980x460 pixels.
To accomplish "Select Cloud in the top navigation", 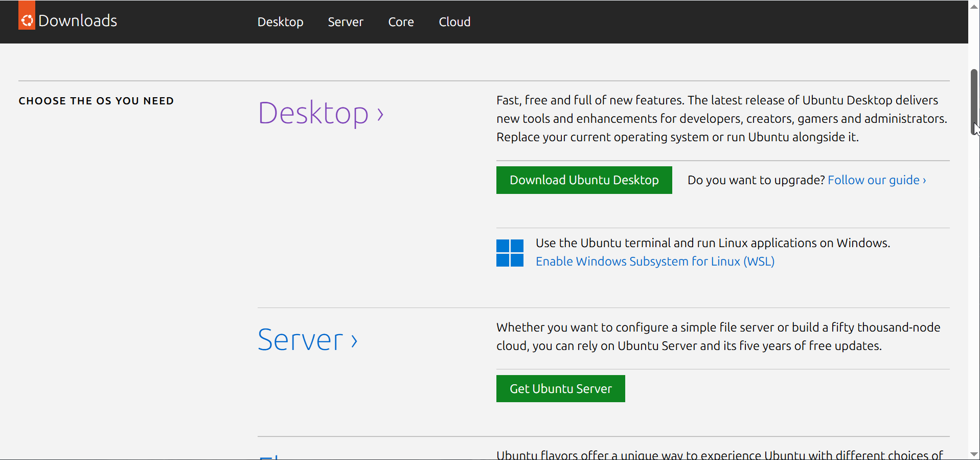I will coord(454,22).
